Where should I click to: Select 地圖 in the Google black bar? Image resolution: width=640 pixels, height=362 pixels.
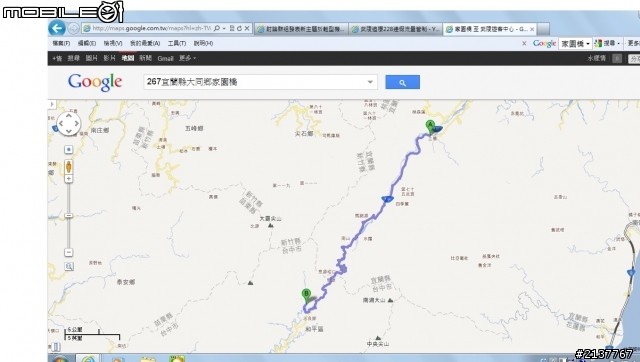[128, 58]
